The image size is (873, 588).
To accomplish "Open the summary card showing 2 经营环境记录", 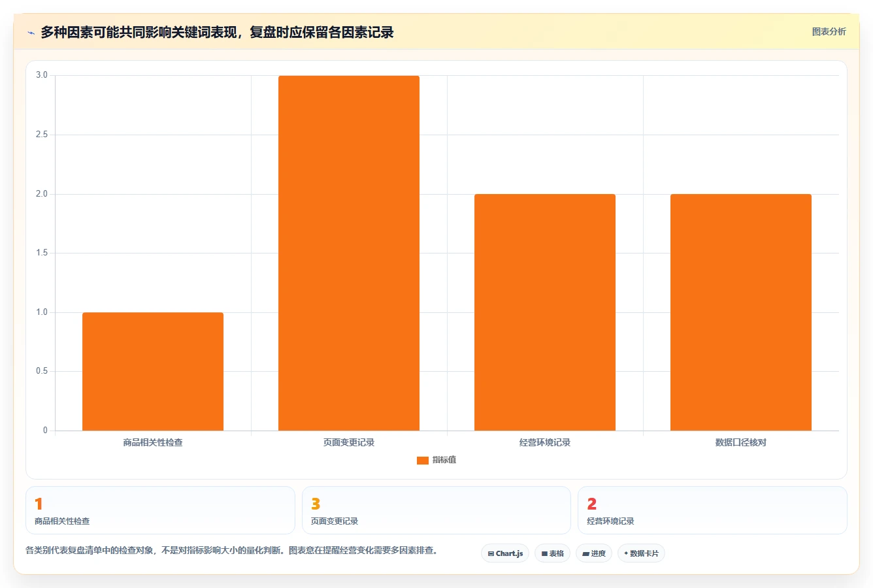I will [x=712, y=510].
